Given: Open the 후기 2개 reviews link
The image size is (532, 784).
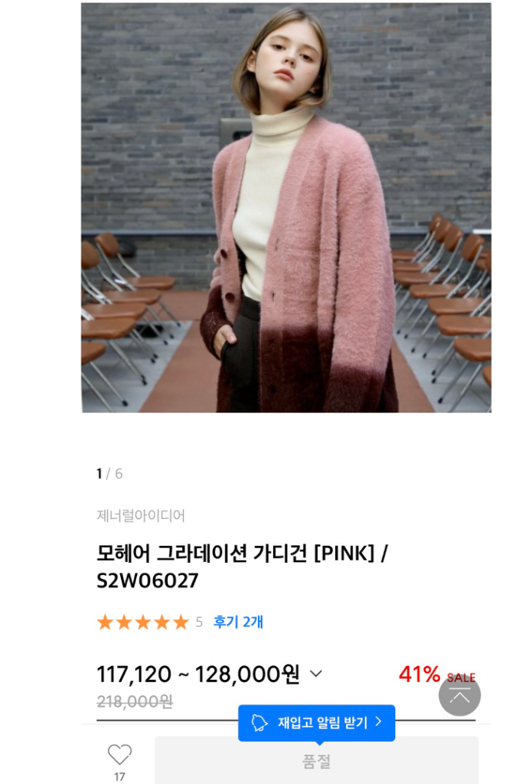Looking at the screenshot, I should pos(238,622).
